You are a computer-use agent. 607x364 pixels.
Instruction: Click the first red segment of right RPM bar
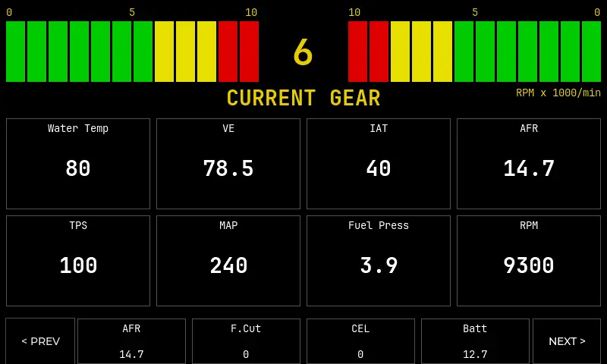pyautogui.click(x=357, y=52)
